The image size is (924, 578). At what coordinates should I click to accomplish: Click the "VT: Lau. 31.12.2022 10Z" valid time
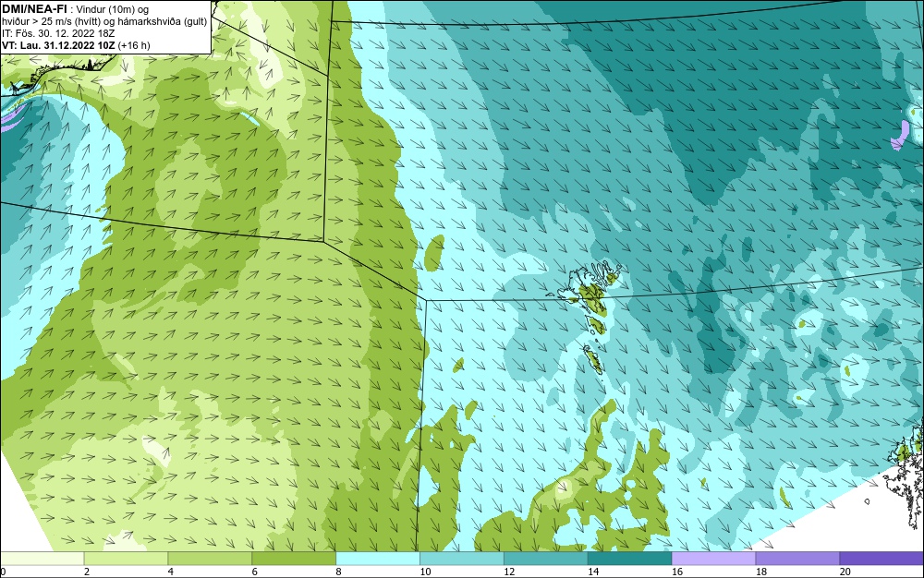tap(58, 45)
